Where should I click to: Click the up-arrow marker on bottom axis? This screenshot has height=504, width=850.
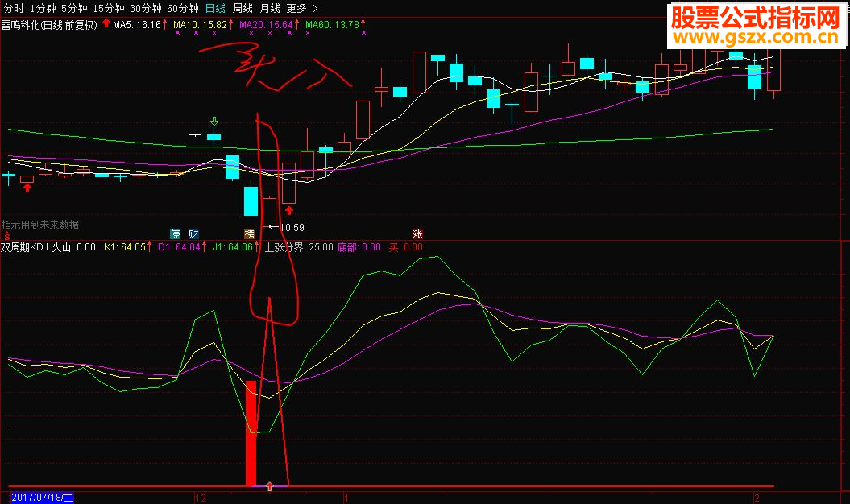(x=269, y=487)
